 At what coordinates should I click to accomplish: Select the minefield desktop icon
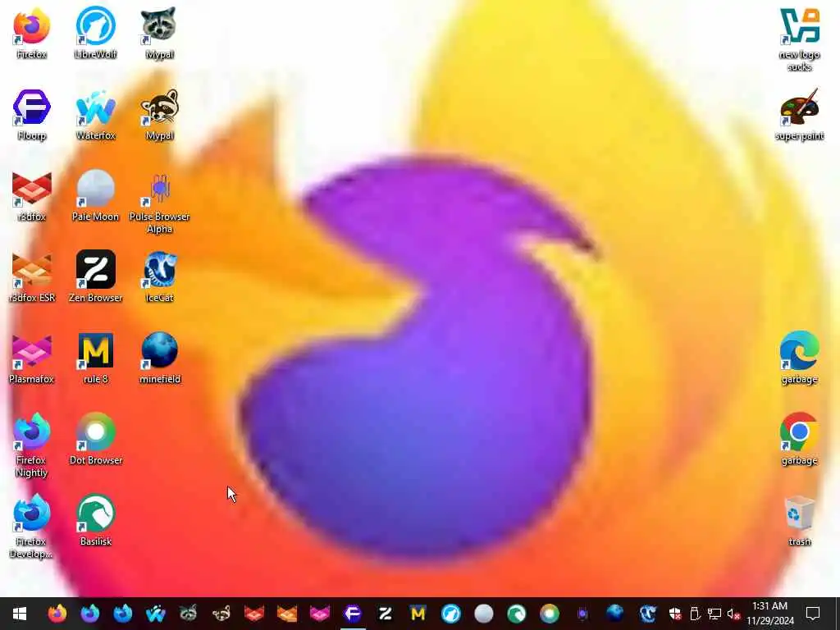[160, 358]
